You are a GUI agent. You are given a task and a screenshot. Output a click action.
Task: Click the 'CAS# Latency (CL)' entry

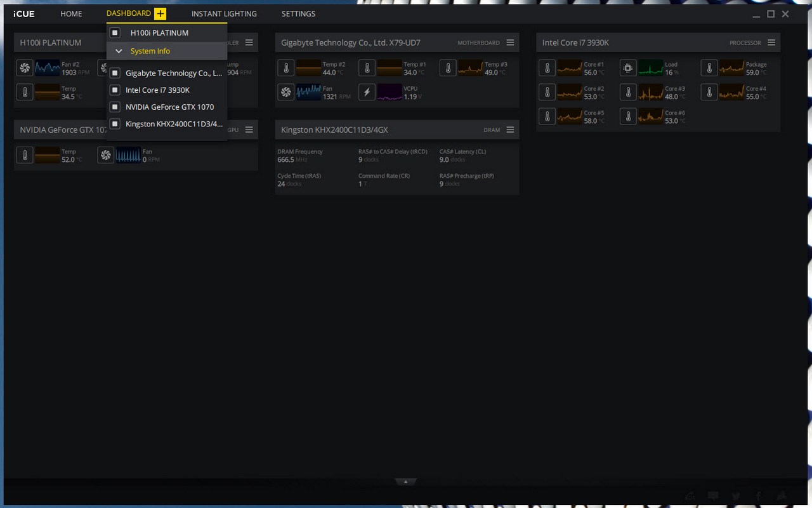pos(463,156)
